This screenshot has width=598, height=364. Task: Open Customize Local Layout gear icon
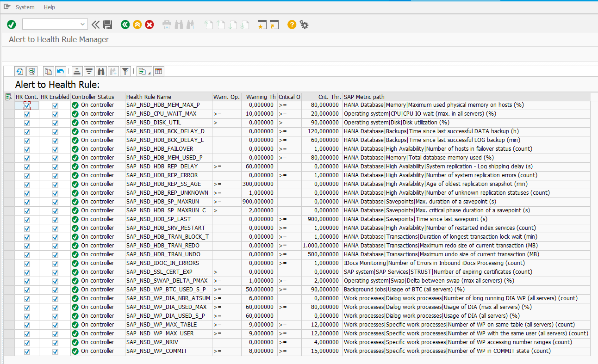pyautogui.click(x=304, y=25)
